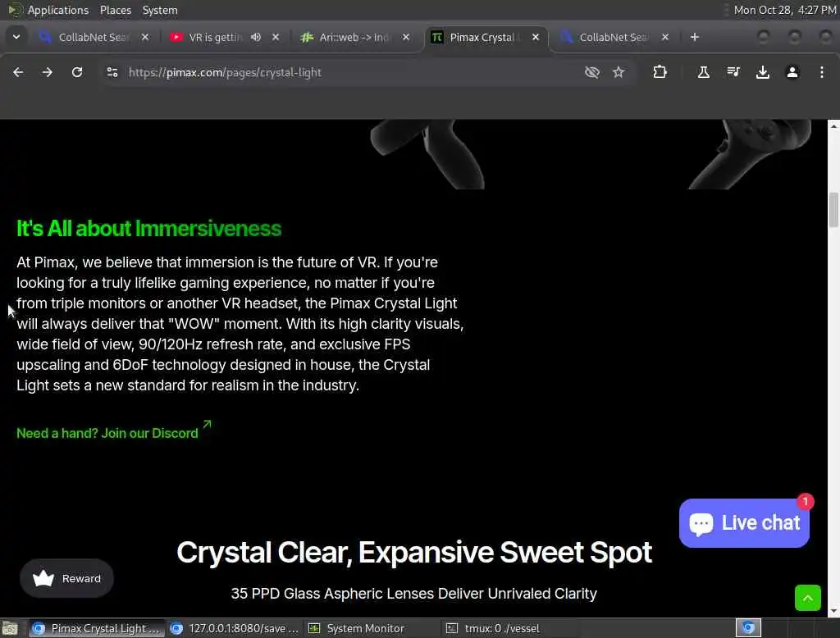Open the System menu
Screen dimensions: 840x638
coord(160,10)
